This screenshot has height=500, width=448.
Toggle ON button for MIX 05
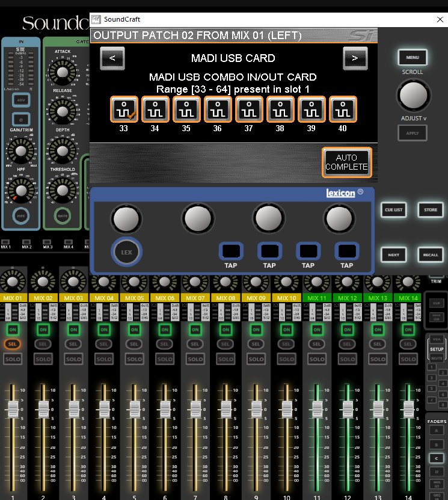[x=135, y=330]
